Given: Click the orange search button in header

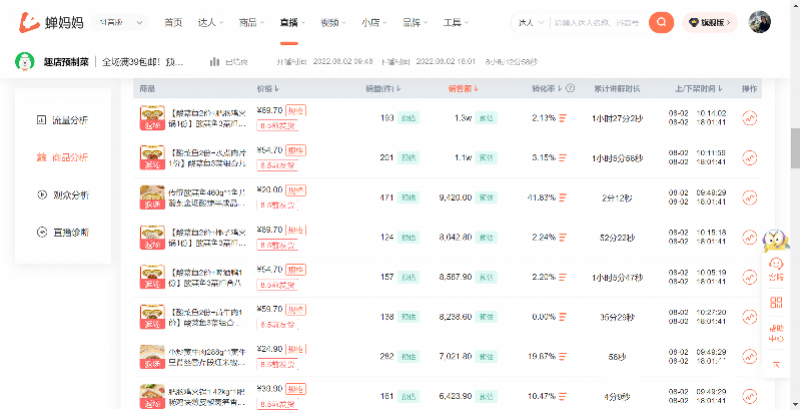Looking at the screenshot, I should 661,22.
